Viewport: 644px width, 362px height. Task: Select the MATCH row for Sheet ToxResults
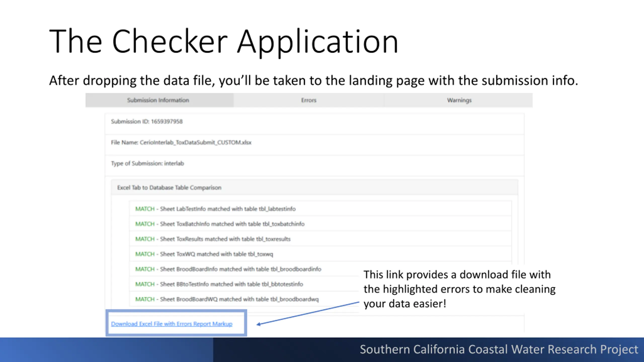[x=320, y=239]
